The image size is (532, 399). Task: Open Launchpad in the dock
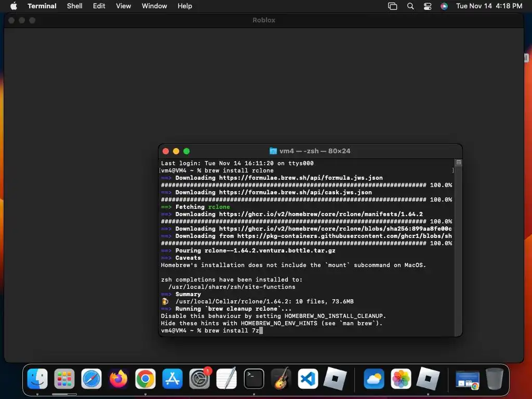tap(64, 379)
